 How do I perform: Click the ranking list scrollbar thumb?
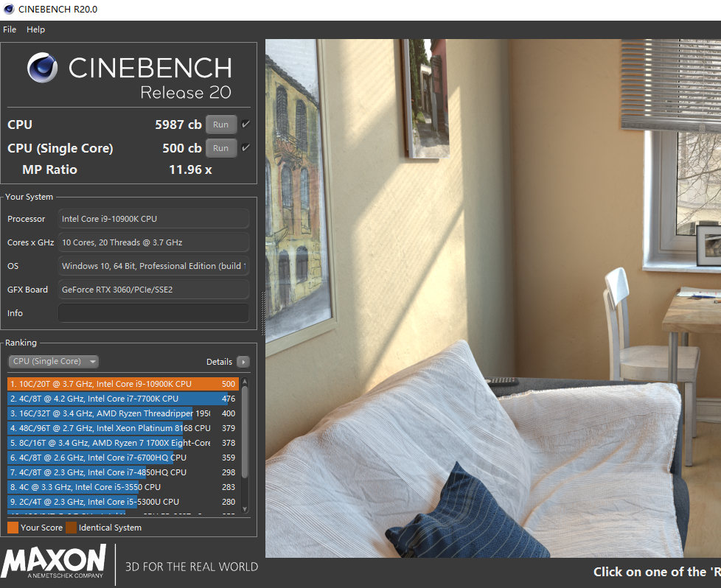245,431
